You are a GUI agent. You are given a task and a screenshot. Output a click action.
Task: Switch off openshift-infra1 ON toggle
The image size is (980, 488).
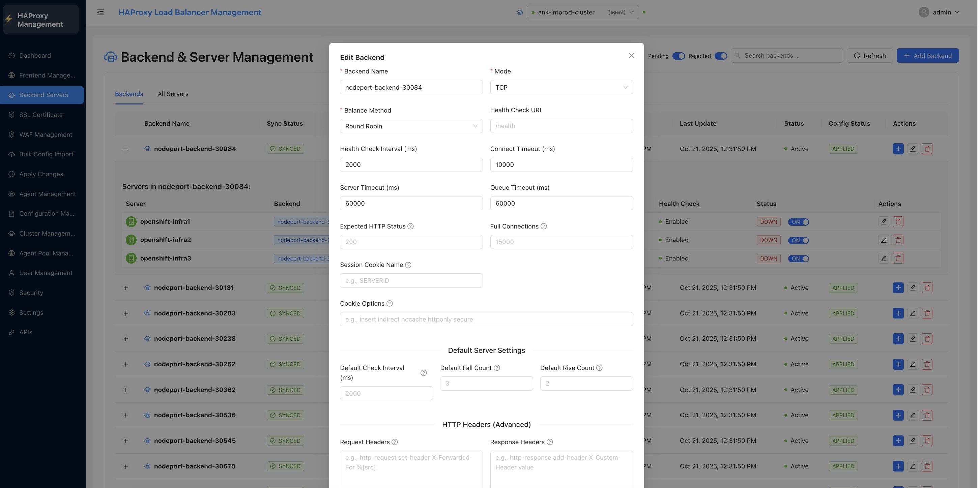pos(798,222)
